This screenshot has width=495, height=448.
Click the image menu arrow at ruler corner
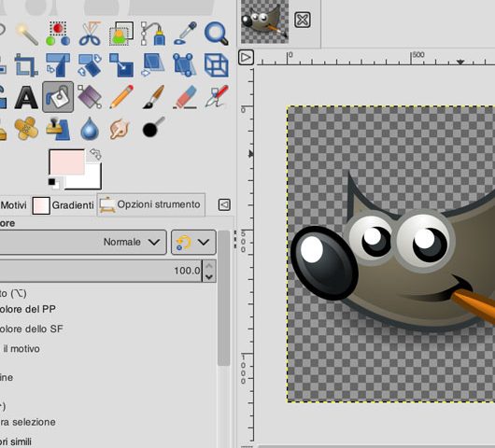point(246,58)
